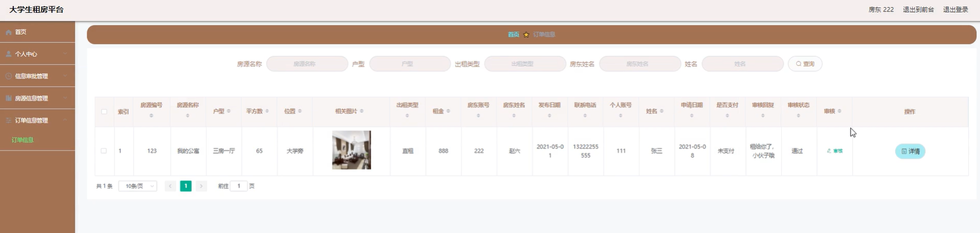Screen dimensions: 980x233
Task: Focus the 户型 search field
Action: 410,64
